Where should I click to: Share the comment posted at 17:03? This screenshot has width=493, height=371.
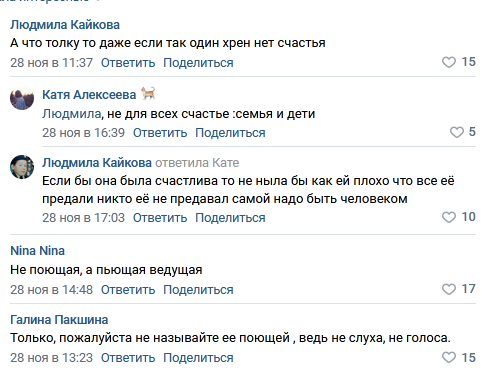coord(230,218)
